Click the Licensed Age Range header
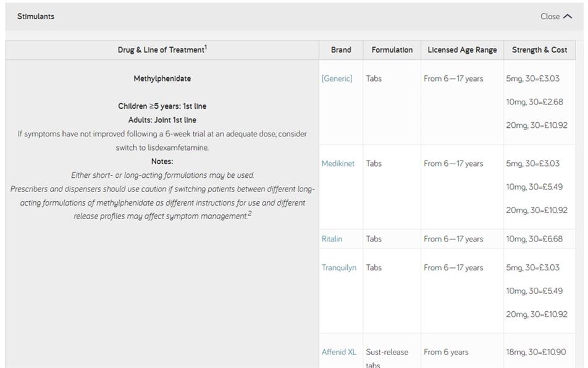Image resolution: width=588 pixels, height=368 pixels. point(461,49)
